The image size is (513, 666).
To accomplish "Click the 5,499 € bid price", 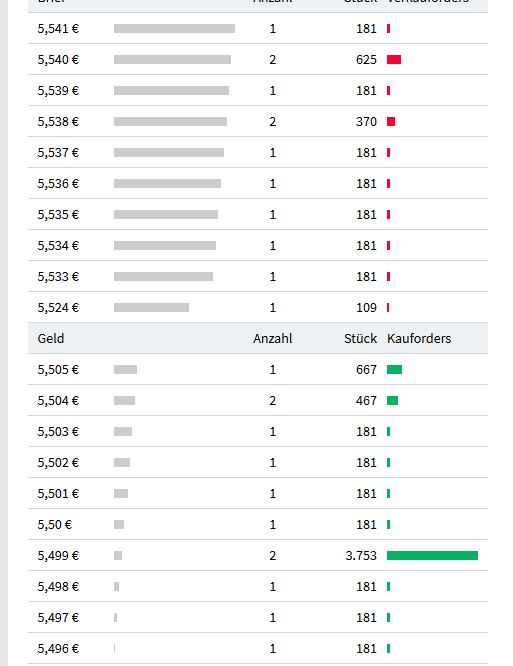I will (58, 556).
